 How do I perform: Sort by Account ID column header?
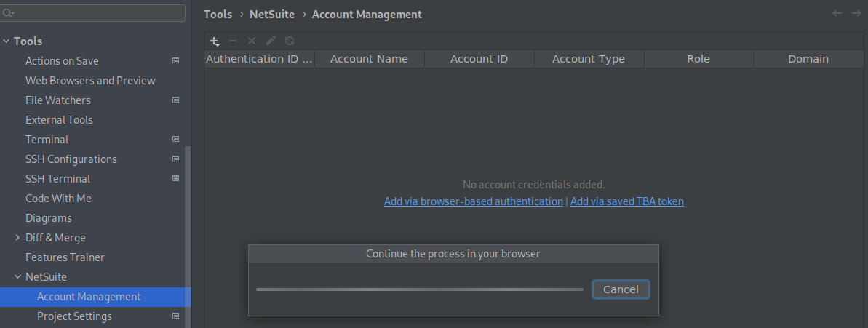click(x=479, y=59)
